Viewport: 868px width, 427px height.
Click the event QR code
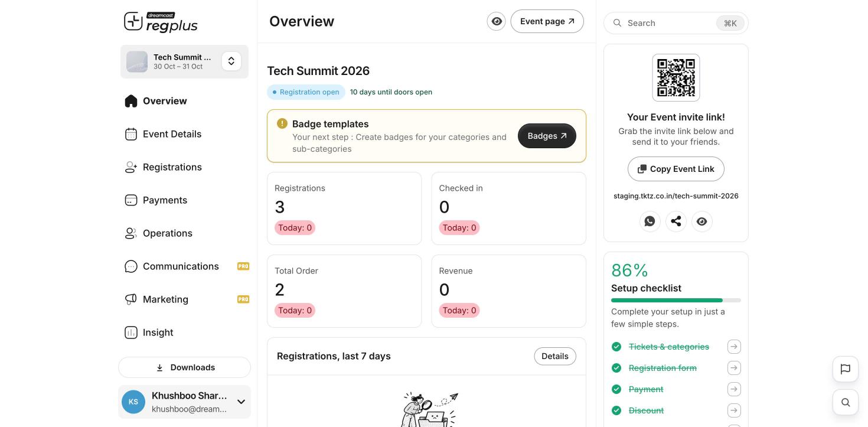click(676, 77)
